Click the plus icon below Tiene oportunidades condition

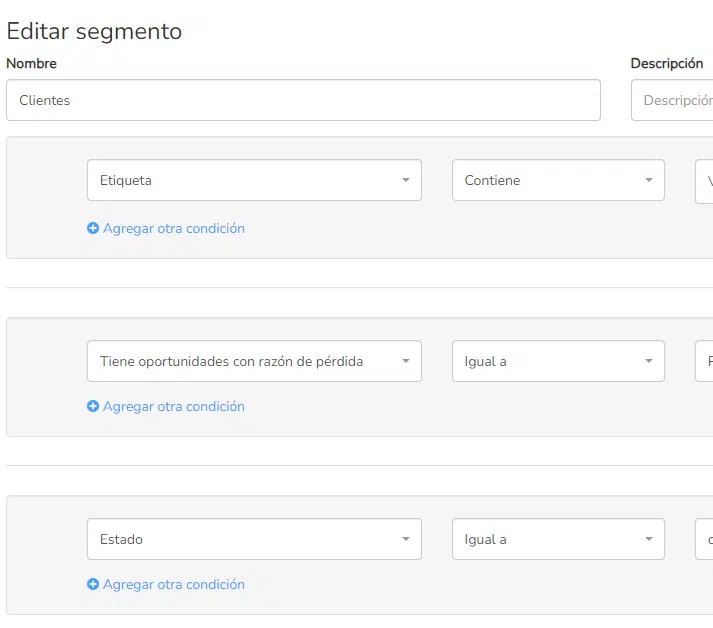tap(93, 406)
